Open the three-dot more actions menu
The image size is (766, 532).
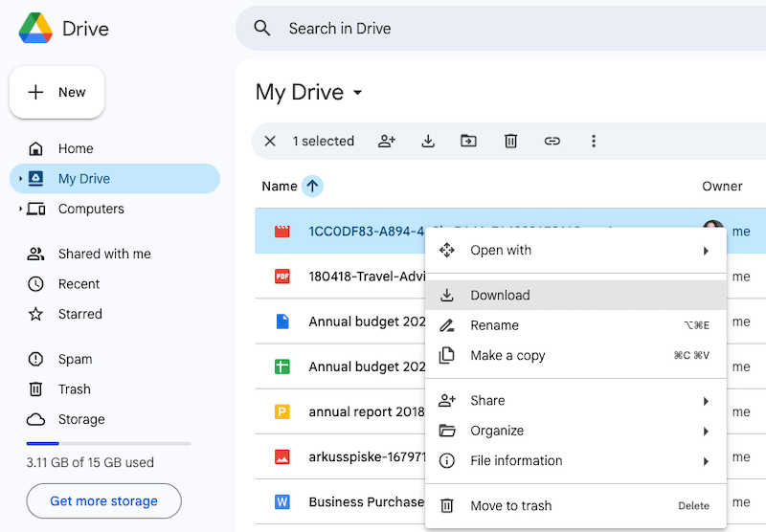pyautogui.click(x=594, y=141)
